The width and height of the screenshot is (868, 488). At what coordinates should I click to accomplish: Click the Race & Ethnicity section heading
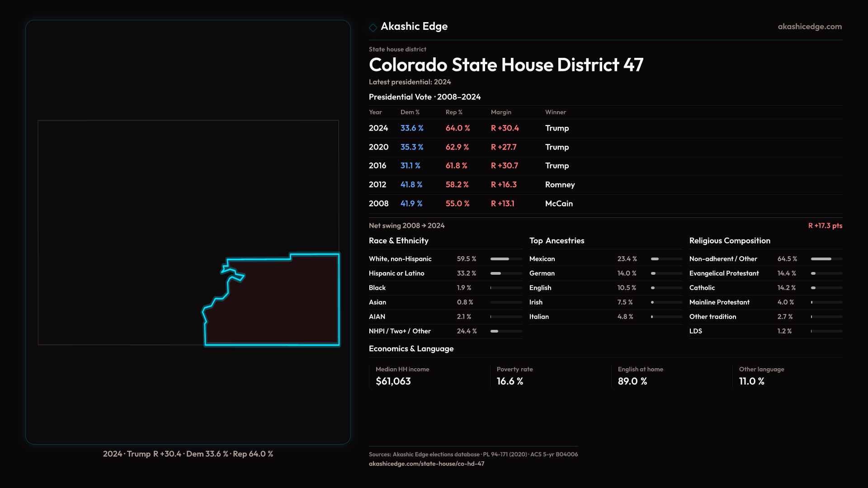tap(398, 241)
